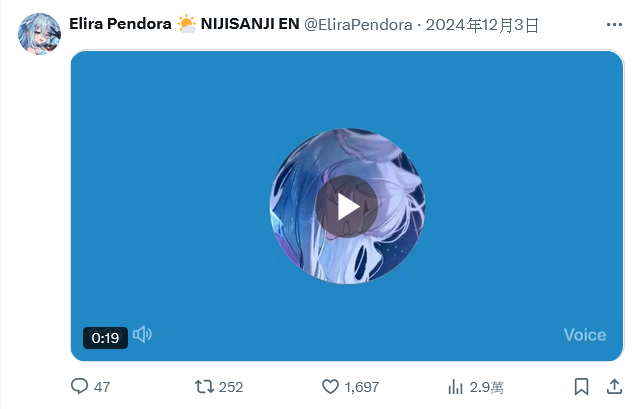Like the post with the heart icon
Screen dimensions: 641x409
pyautogui.click(x=330, y=387)
